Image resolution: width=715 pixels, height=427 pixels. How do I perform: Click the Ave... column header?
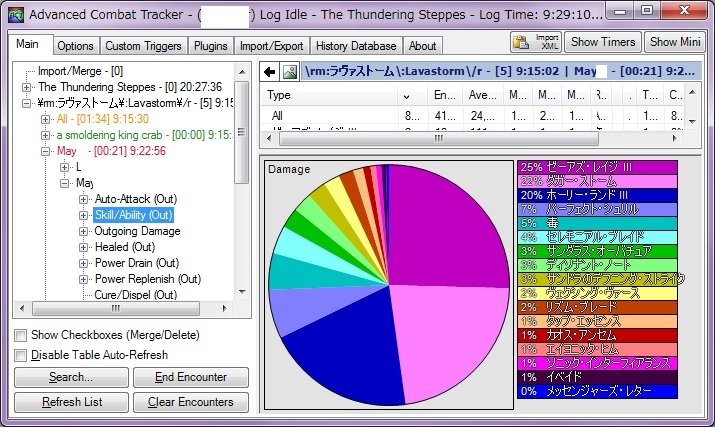[x=483, y=95]
